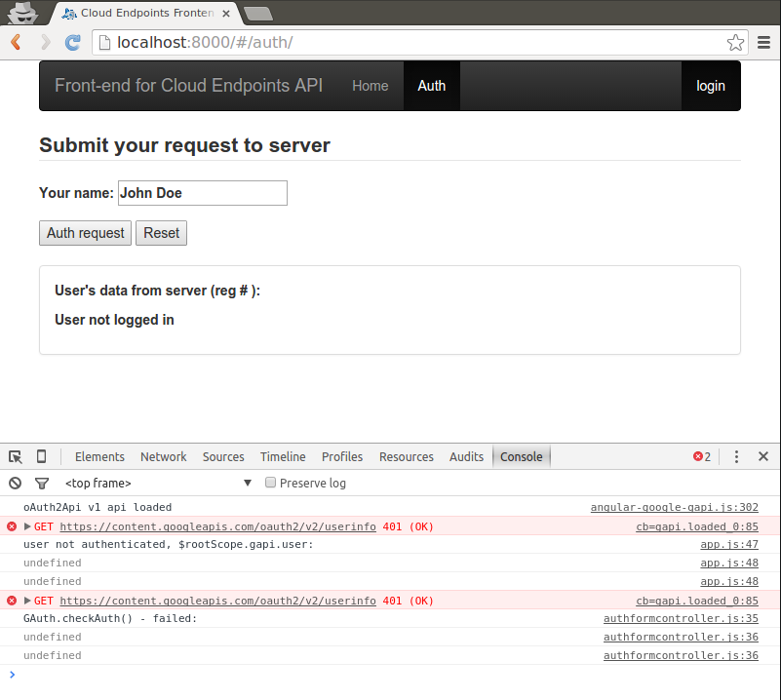Open authformcontroller.js:35 source link
The height and width of the screenshot is (700, 781).
[x=681, y=618]
